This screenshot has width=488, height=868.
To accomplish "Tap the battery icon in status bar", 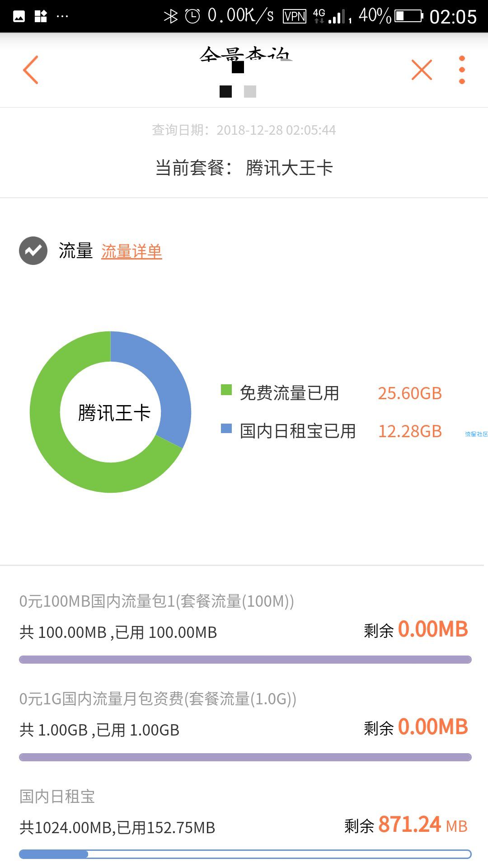I will (409, 16).
